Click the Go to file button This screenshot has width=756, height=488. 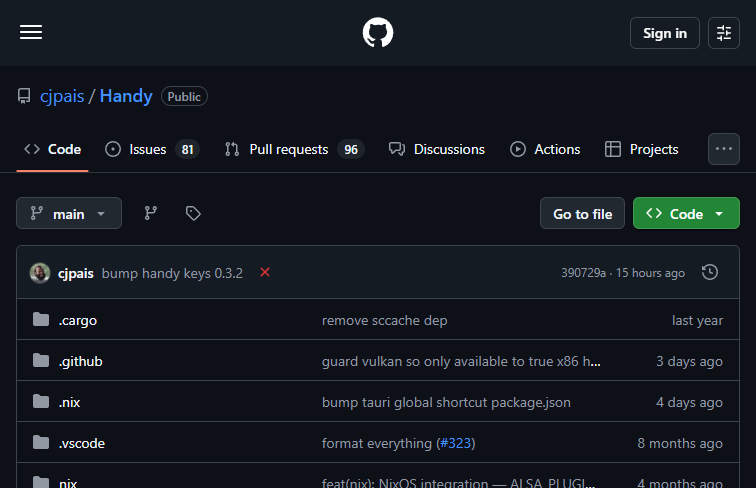pyautogui.click(x=582, y=213)
